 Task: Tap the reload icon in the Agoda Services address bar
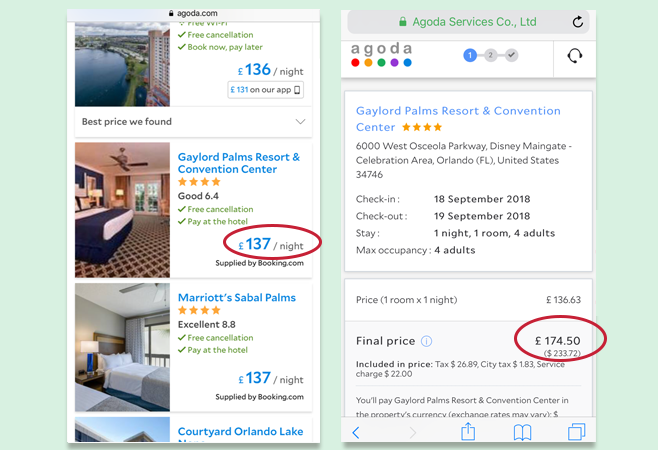577,22
